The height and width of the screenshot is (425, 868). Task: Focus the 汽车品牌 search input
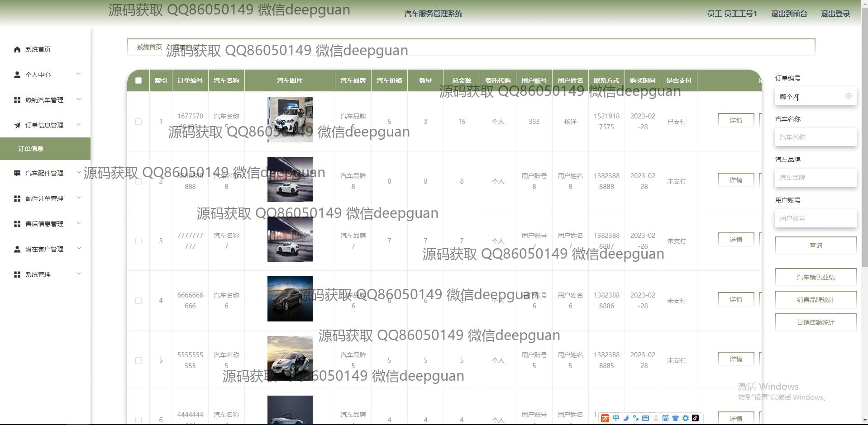click(816, 178)
